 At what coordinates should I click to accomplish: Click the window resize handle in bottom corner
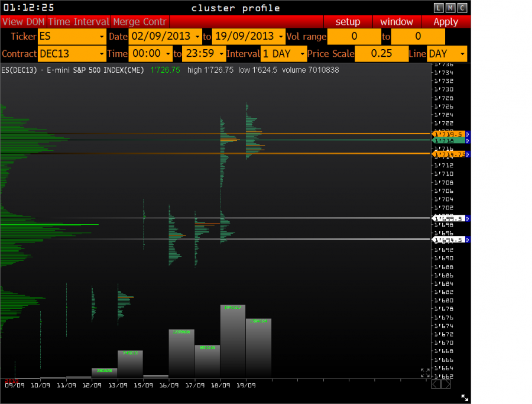point(465,398)
